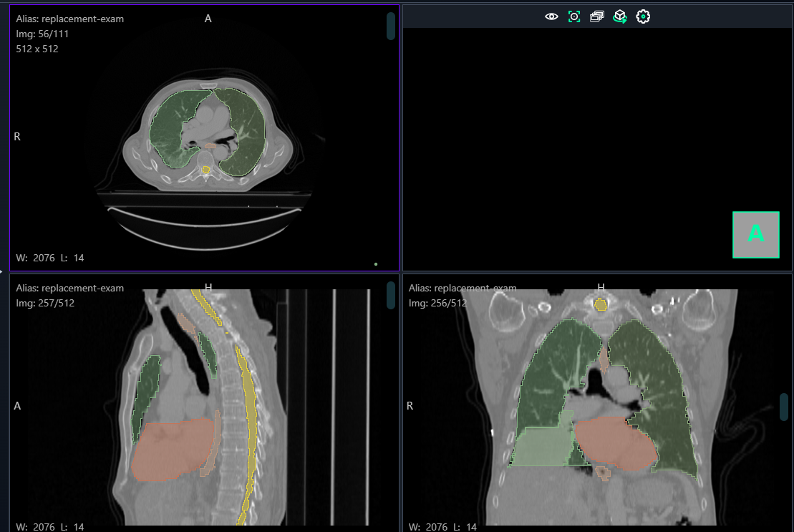Click the stacked windows icon in 3D toolbar
794x532 pixels.
point(597,16)
